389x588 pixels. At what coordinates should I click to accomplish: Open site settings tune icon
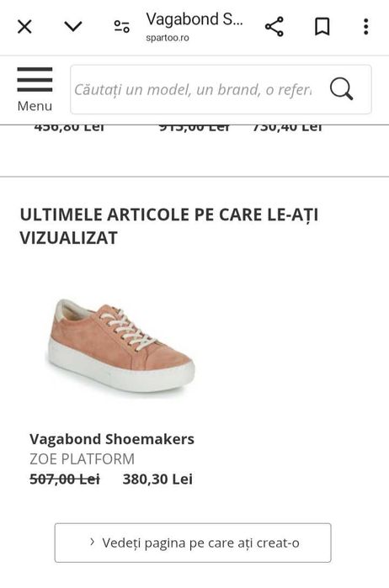[121, 27]
